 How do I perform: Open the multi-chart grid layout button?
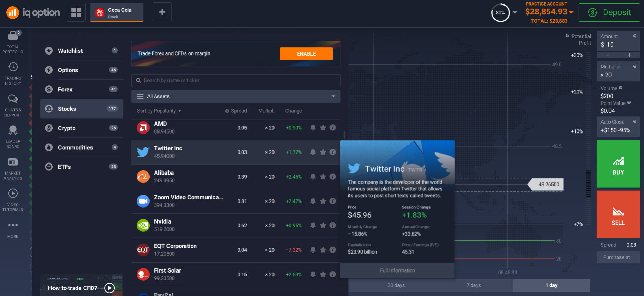pyautogui.click(x=76, y=12)
